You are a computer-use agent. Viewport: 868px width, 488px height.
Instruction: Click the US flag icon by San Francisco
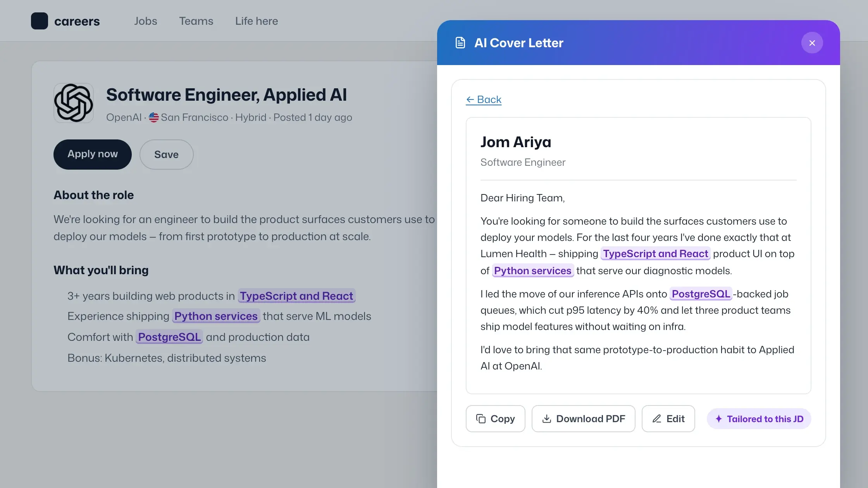(x=154, y=117)
